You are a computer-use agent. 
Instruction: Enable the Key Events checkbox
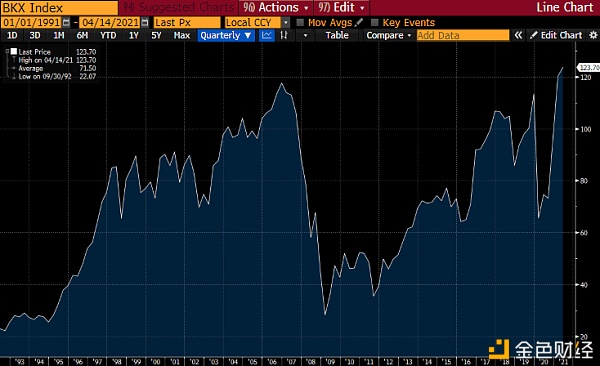coord(375,23)
